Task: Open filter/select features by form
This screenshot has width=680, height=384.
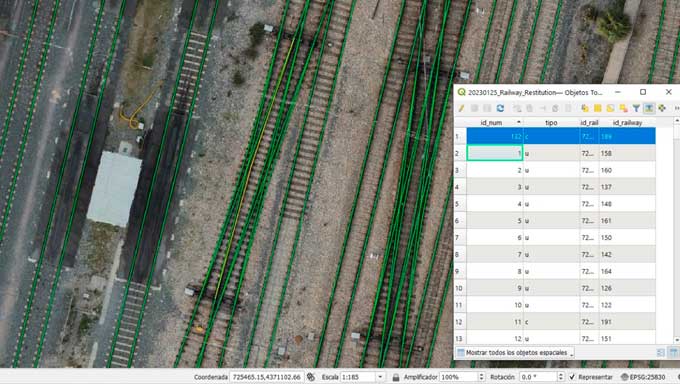Action: (x=636, y=108)
